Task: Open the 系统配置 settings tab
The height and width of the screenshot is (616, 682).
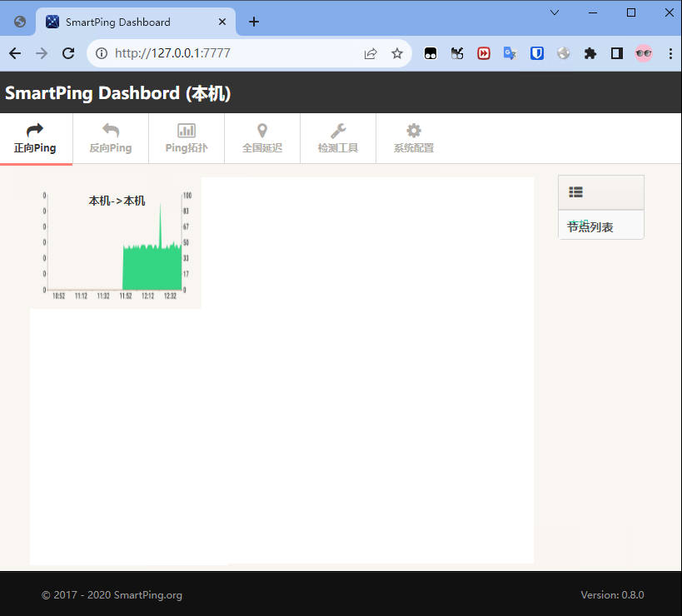Action: pos(414,139)
